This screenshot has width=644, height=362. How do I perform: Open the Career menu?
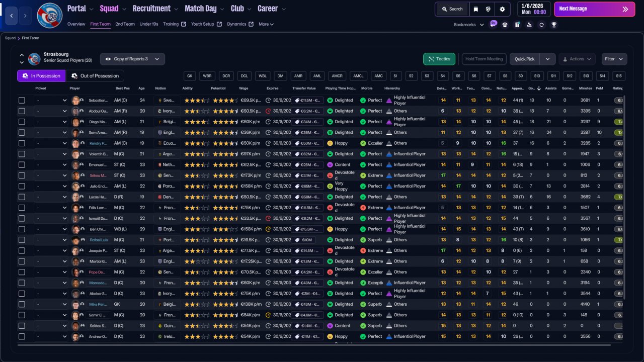[x=271, y=9]
